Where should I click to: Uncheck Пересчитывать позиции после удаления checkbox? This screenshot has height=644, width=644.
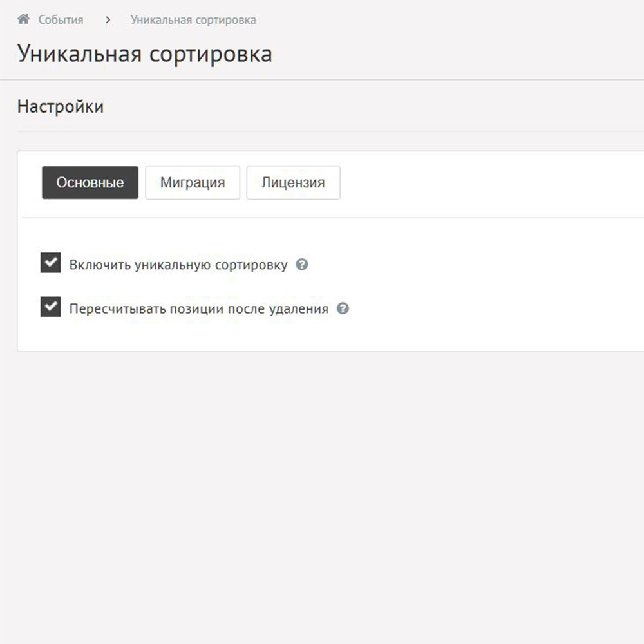click(x=50, y=307)
